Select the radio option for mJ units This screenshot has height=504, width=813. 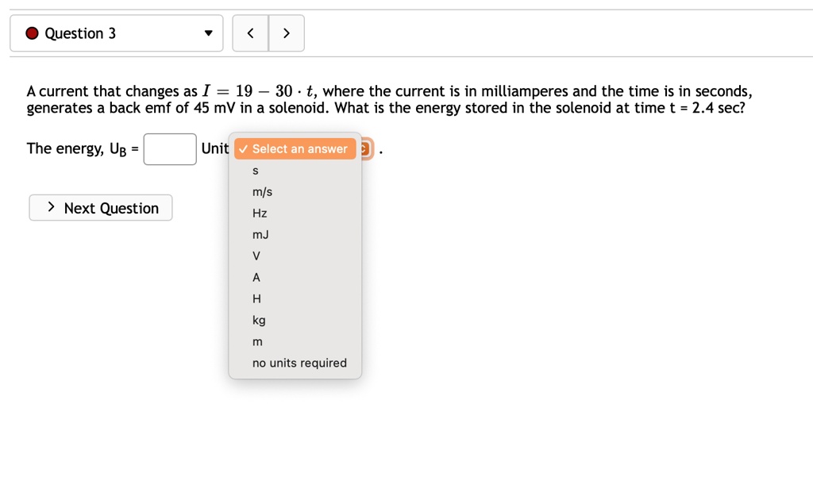[x=260, y=234]
